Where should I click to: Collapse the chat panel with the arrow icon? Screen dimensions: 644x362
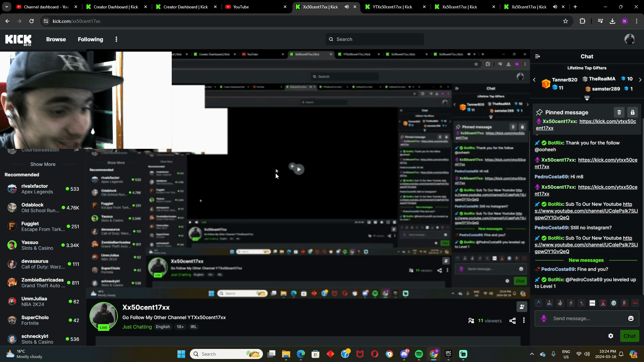[538, 56]
